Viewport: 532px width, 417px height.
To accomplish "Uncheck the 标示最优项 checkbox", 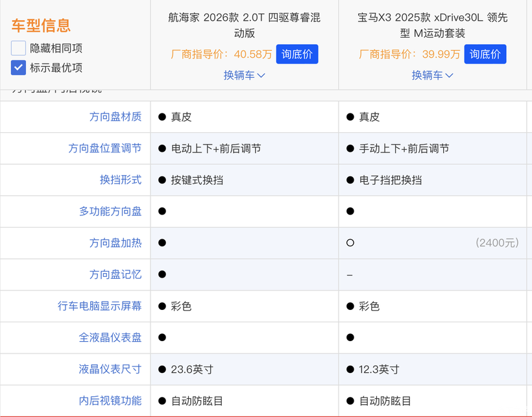I will click(19, 67).
